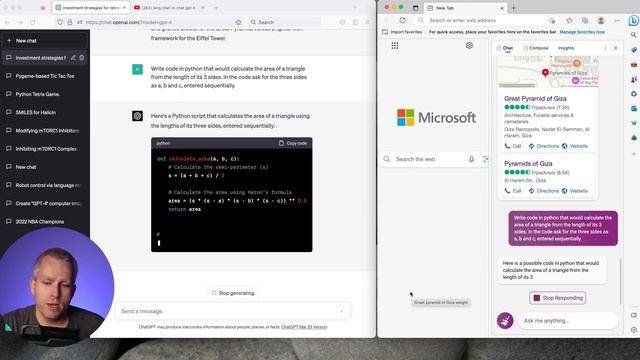Open Edge Collections icon
Screen dimensions: 640x360
(x=585, y=20)
